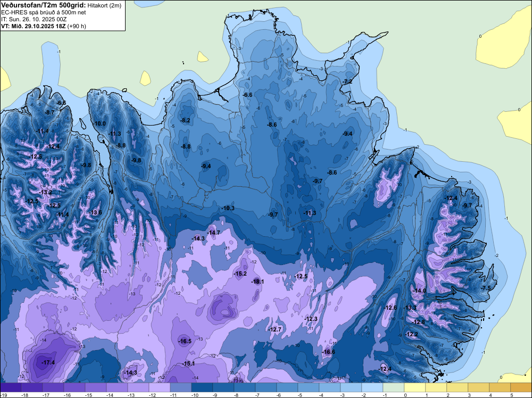Select the -15.1 temperature value
This screenshot has width=532, height=398.
coord(188,364)
